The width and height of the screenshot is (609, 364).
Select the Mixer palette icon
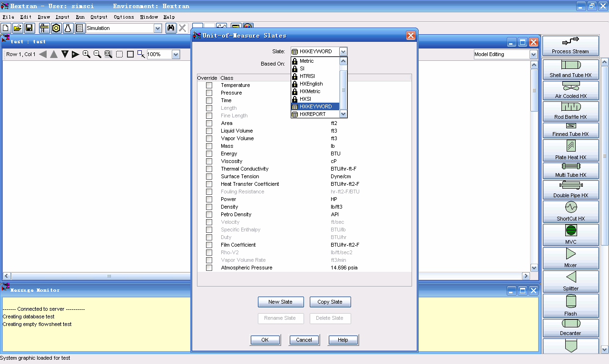tap(570, 258)
